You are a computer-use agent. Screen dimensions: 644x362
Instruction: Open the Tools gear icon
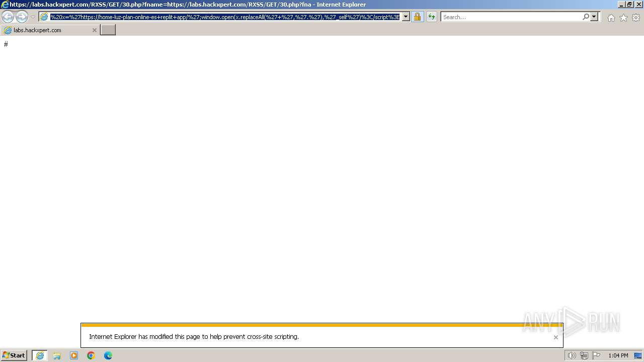pyautogui.click(x=636, y=18)
